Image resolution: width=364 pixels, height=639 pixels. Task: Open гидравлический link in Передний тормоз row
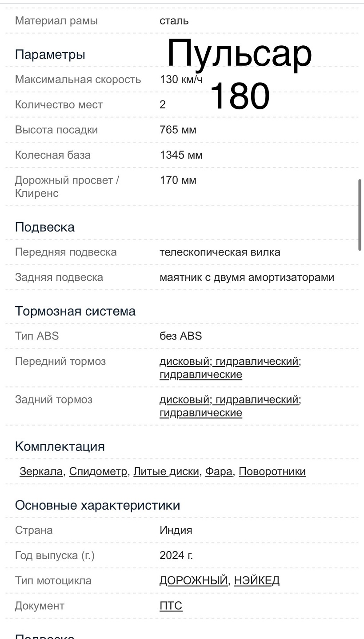pos(256,361)
